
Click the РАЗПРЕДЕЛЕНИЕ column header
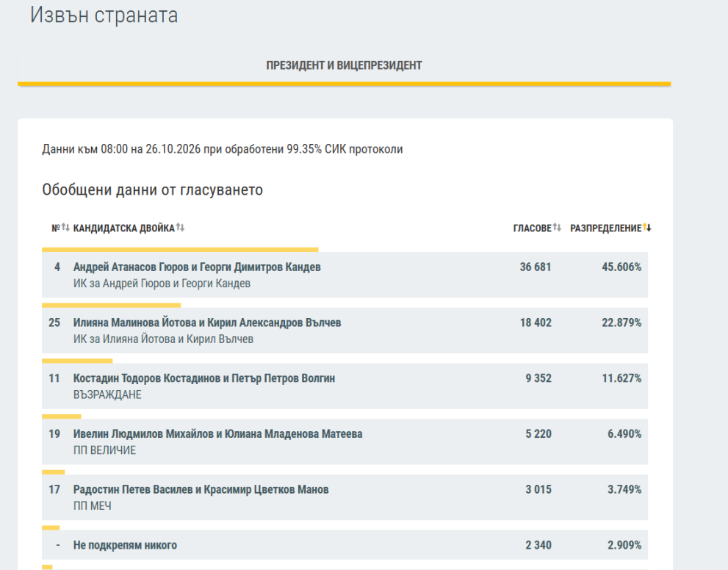(606, 228)
